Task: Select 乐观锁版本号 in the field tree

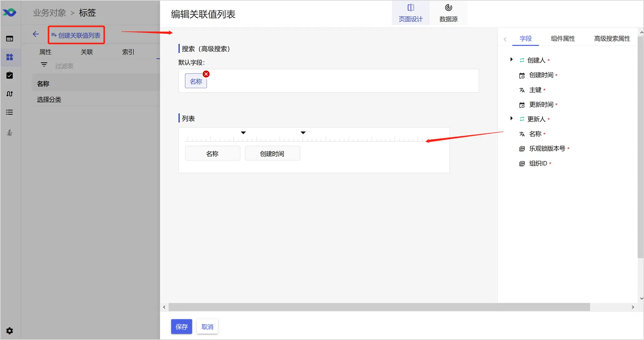Action: (547, 148)
